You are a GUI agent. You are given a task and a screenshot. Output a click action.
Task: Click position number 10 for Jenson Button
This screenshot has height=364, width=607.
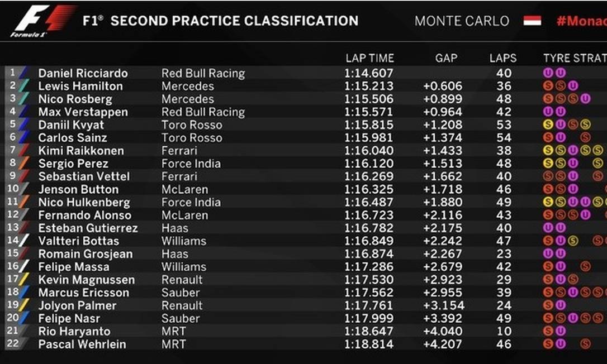point(12,189)
